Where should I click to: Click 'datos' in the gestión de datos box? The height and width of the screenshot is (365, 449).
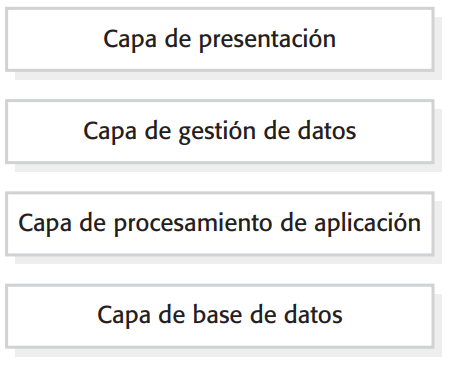coord(327,131)
